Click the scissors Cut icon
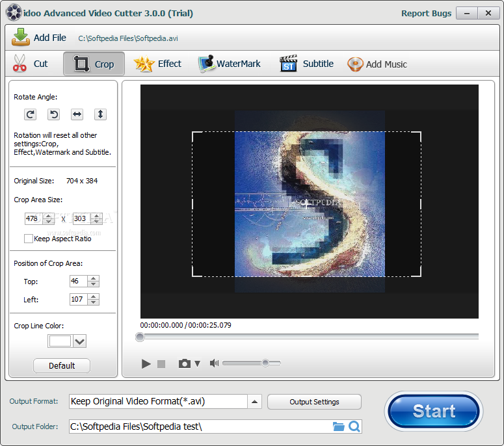Image resolution: width=504 pixels, height=446 pixels. (20, 63)
